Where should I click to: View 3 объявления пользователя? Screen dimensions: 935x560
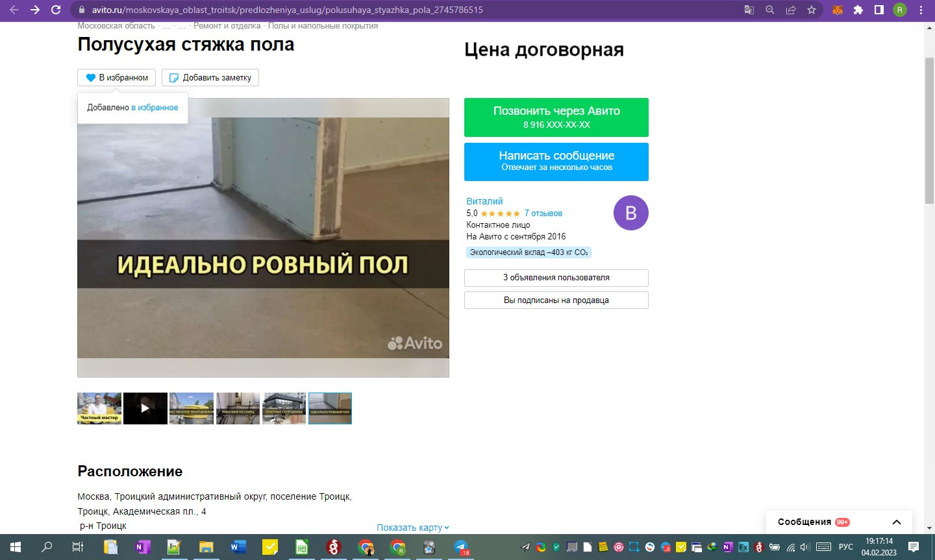click(556, 278)
